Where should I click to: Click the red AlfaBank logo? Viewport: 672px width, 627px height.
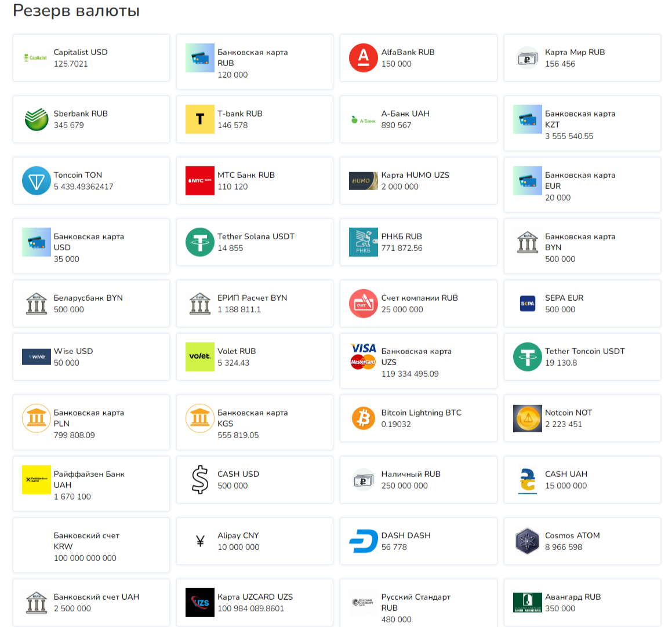(364, 58)
